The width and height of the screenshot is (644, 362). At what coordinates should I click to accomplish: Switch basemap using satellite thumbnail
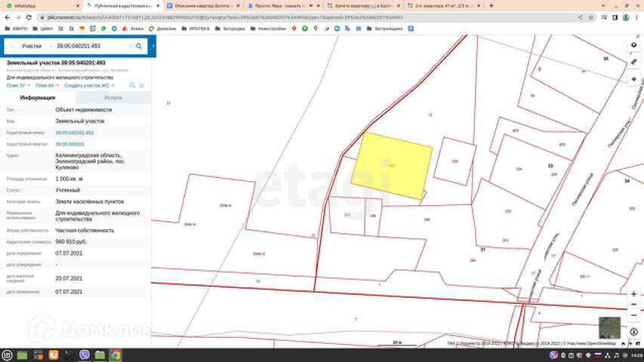609,327
